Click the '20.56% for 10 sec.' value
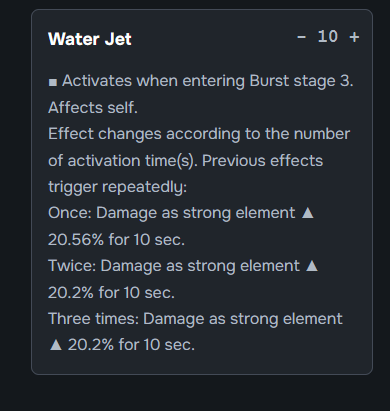390x411 pixels. point(116,239)
